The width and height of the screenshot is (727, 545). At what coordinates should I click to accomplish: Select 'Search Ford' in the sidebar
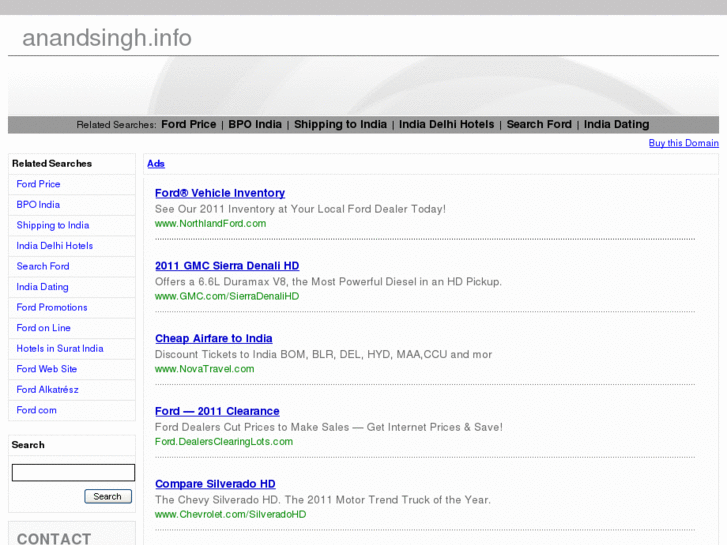click(43, 266)
